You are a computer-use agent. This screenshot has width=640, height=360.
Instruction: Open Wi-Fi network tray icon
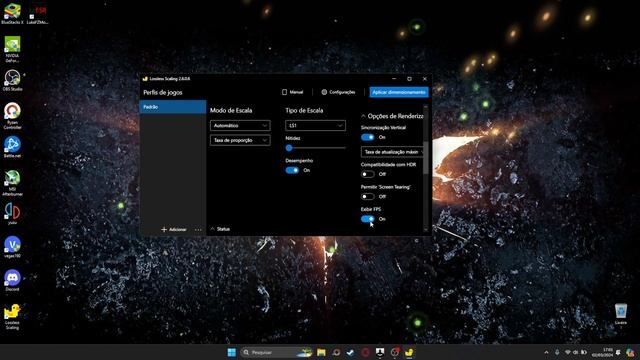567,352
